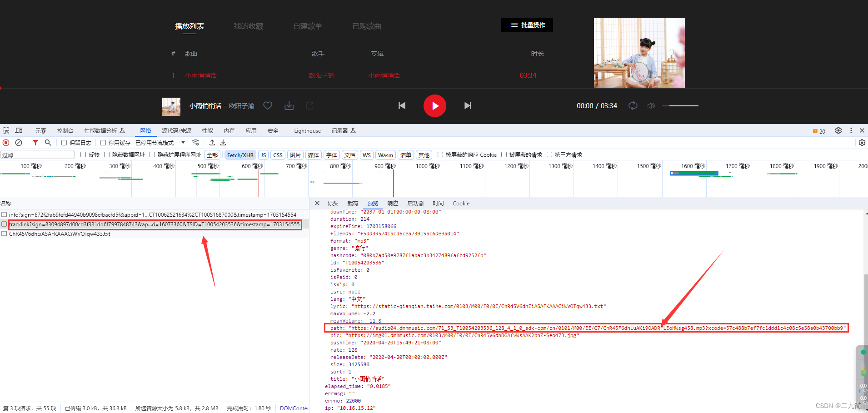This screenshot has width=868, height=413.
Task: Seek on the song progress bar
Action: (434, 88)
